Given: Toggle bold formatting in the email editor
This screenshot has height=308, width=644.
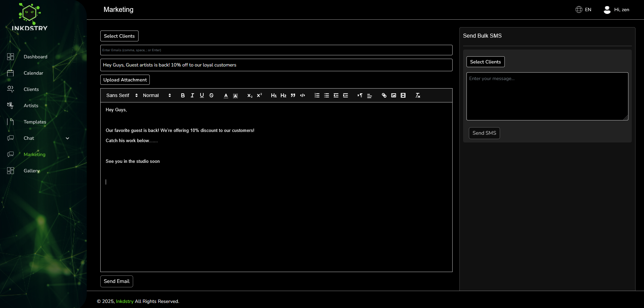Looking at the screenshot, I should [x=183, y=95].
